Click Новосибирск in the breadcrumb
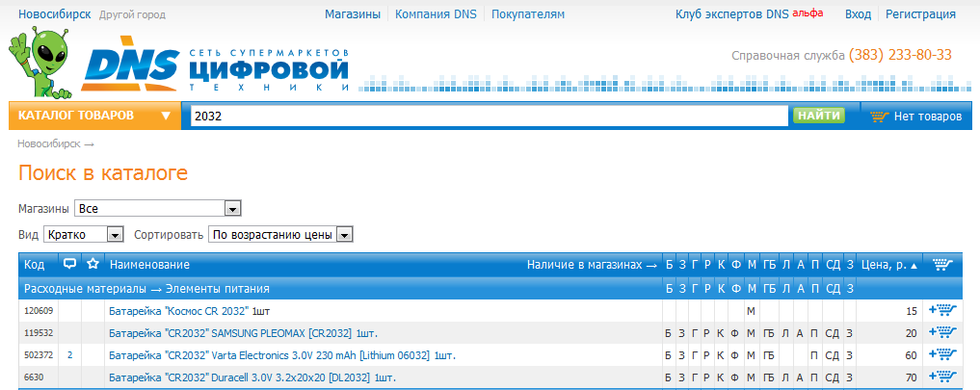 tap(49, 143)
